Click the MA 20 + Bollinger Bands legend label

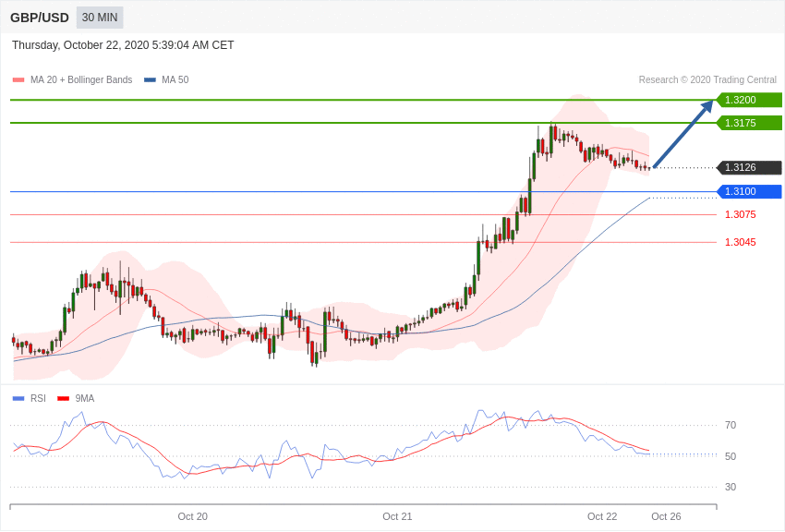pyautogui.click(x=81, y=80)
